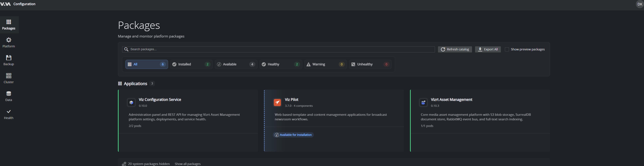This screenshot has height=166, width=644.
Task: Filter by Healthy packages
Action: point(281,64)
